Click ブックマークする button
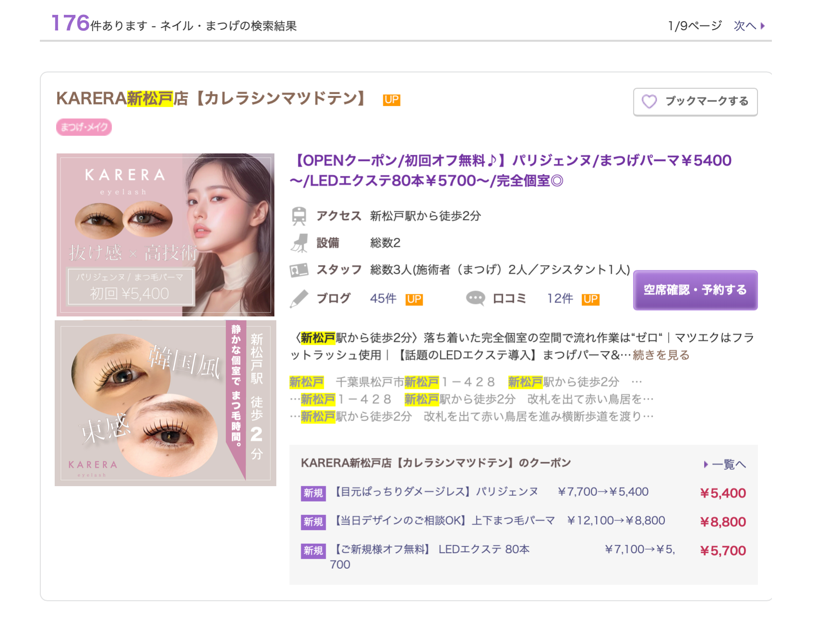Viewport: 840px width, 618px height. click(695, 102)
